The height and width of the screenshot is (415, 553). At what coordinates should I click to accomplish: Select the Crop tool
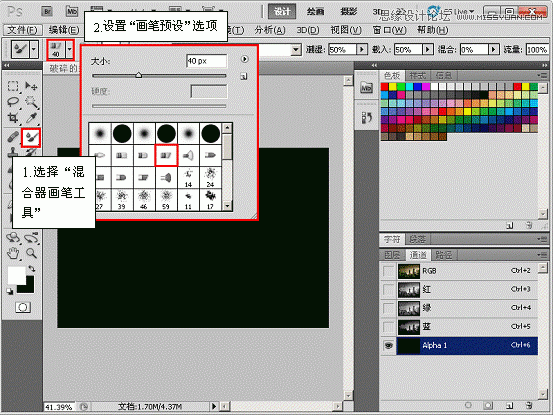tap(13, 118)
